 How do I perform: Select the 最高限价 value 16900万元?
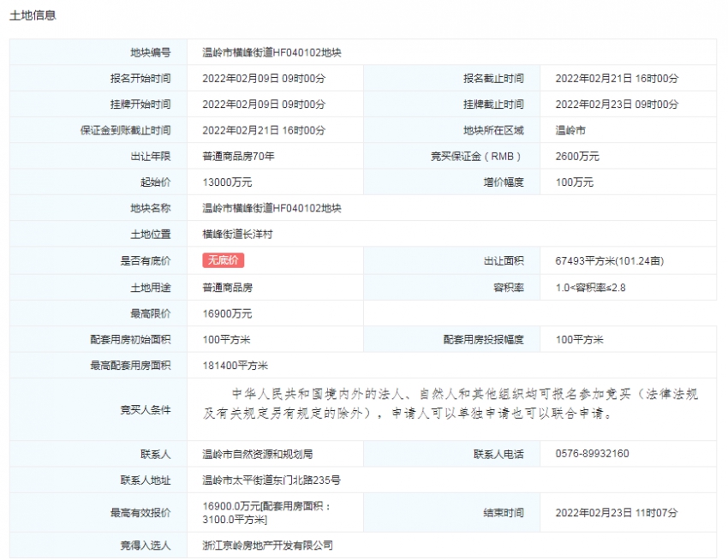coord(227,313)
